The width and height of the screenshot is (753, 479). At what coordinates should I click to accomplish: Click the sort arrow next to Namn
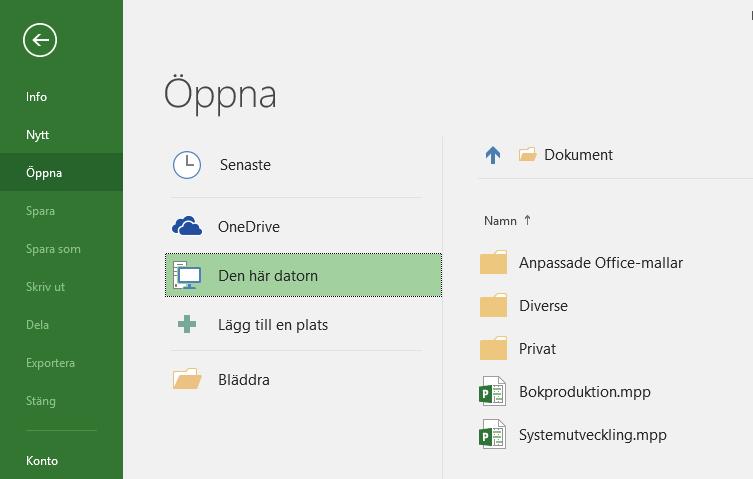[527, 221]
